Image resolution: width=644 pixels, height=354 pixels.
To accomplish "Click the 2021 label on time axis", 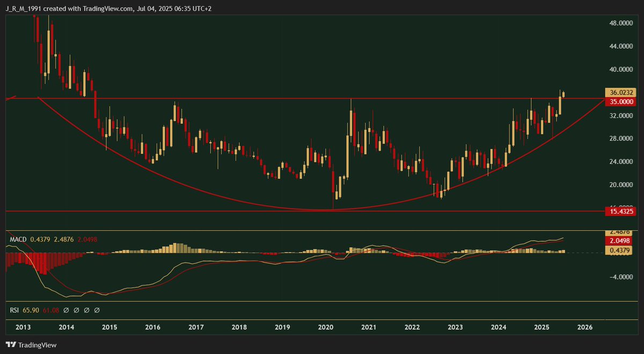I will tap(369, 327).
